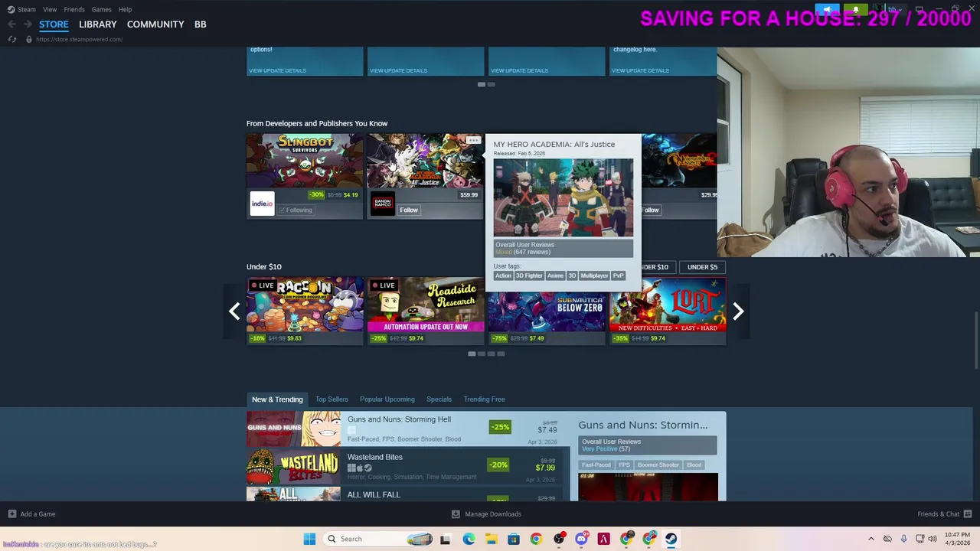Select the fourth Under $10 pagination dot

501,354
